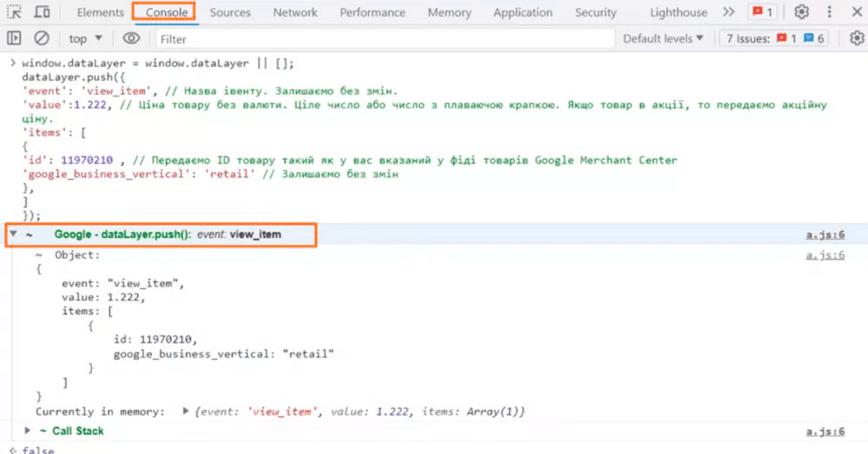Open the error count badge in top bar
Screen dimensions: 868x454
762,11
